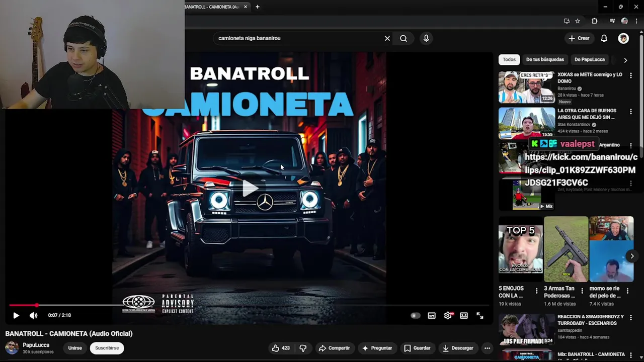Open YouTube notifications bell

604,38
